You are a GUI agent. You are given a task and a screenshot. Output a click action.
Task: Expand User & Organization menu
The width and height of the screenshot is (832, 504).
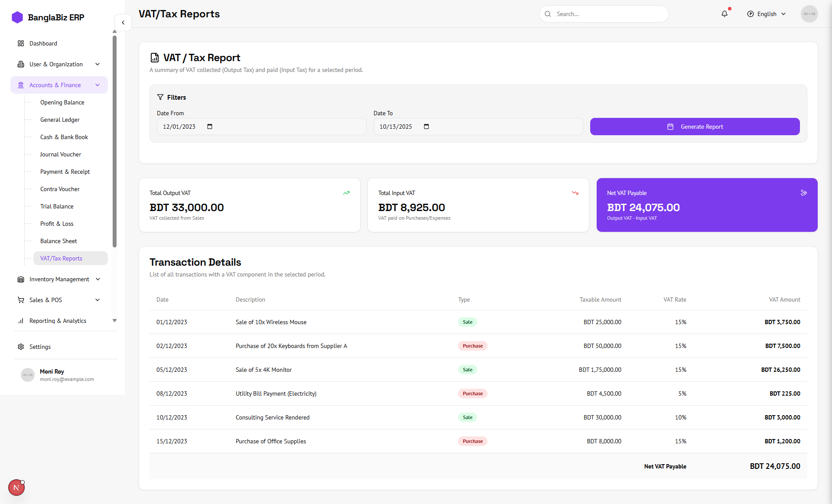(x=59, y=64)
